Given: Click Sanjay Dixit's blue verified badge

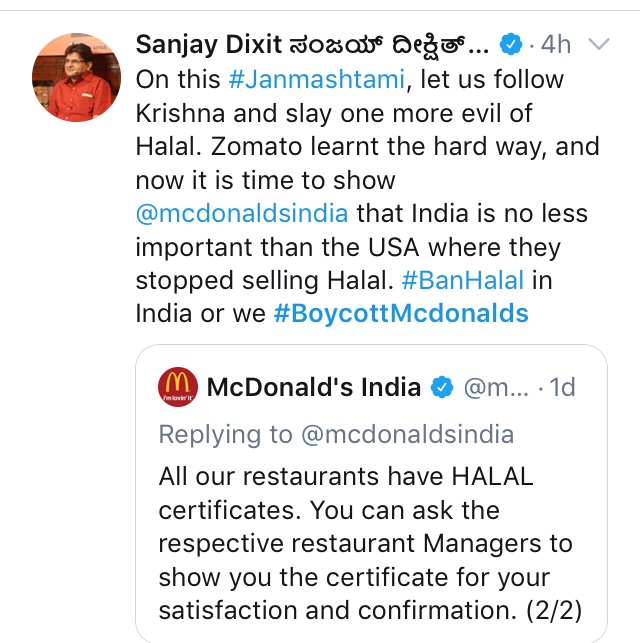Looking at the screenshot, I should pos(512,43).
